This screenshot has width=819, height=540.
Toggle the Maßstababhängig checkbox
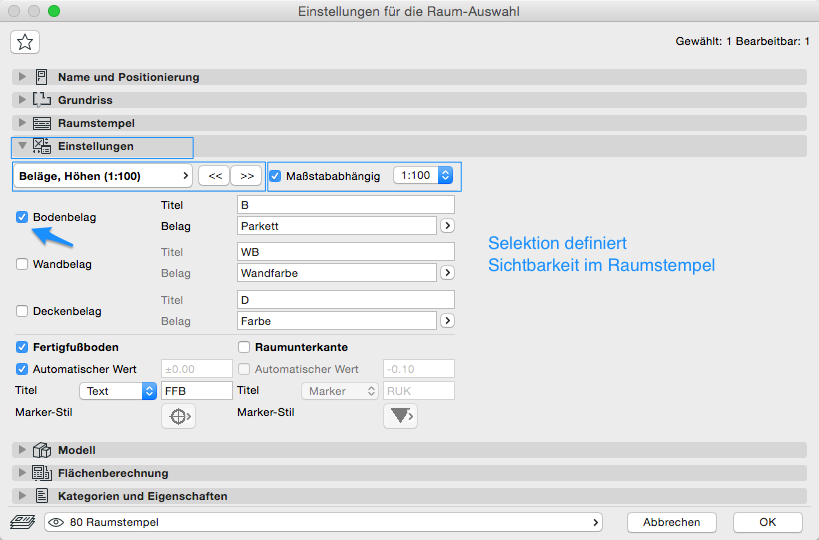tap(276, 176)
